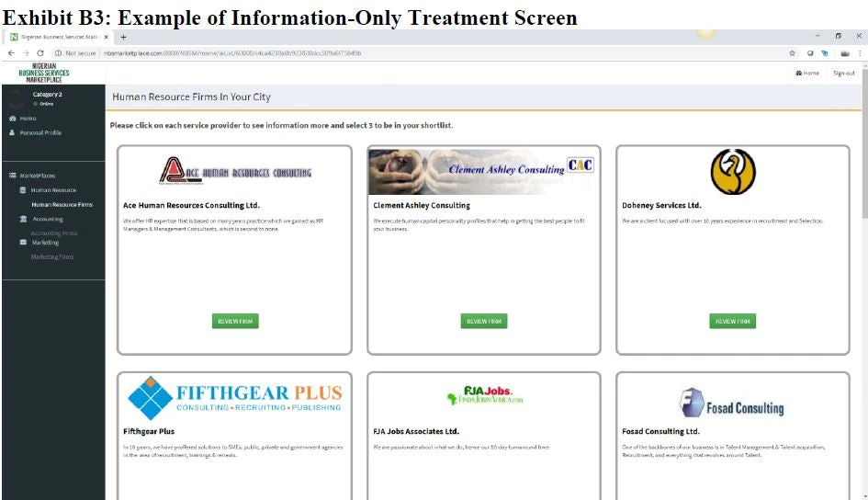Screen dimensions: 868x500
Task: Open the Chrome three-dot menu
Action: coord(860,53)
